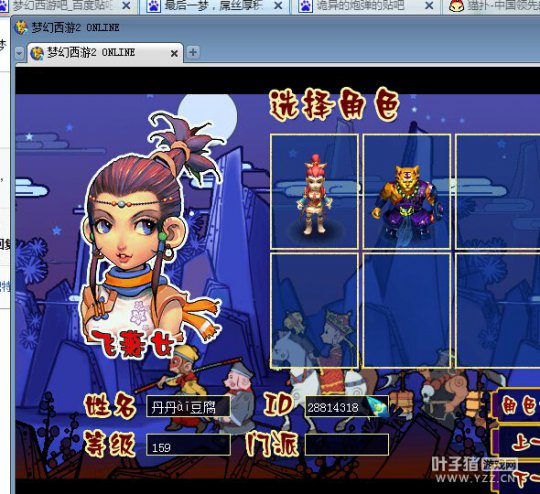
Task: Close the 梦幻西游2 ONLINE game tab
Action: pos(174,53)
